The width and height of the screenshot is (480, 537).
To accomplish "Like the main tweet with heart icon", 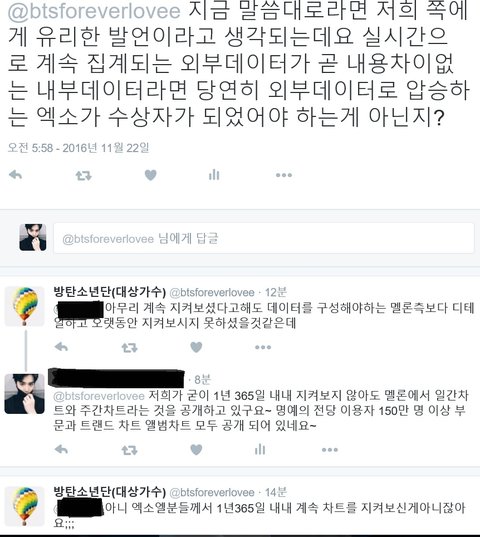I will click(x=150, y=175).
